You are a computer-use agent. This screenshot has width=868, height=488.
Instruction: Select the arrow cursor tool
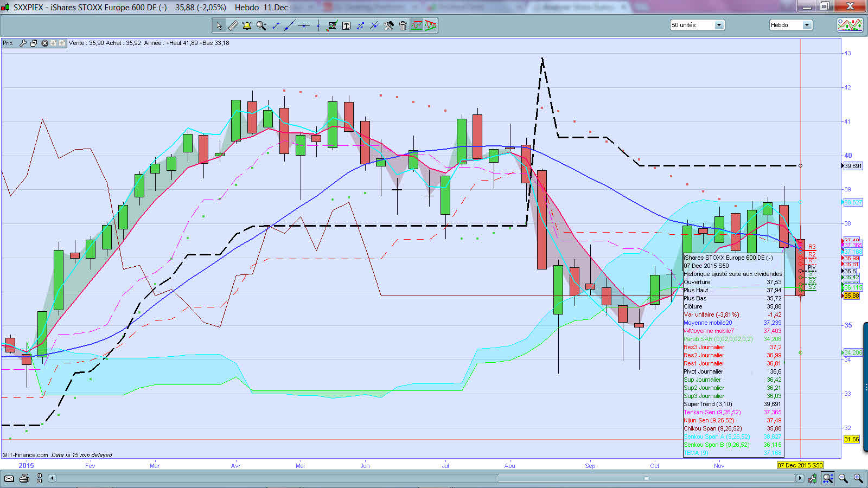(x=219, y=25)
